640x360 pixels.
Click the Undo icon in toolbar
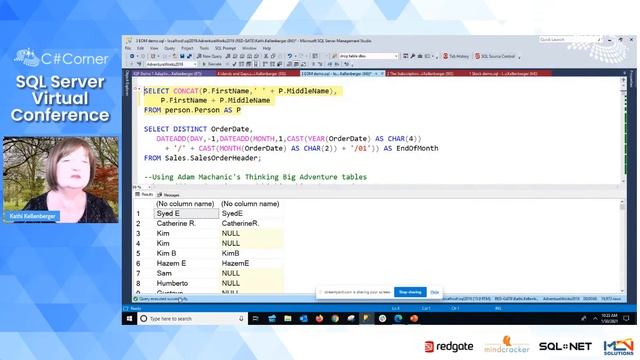pos(290,56)
